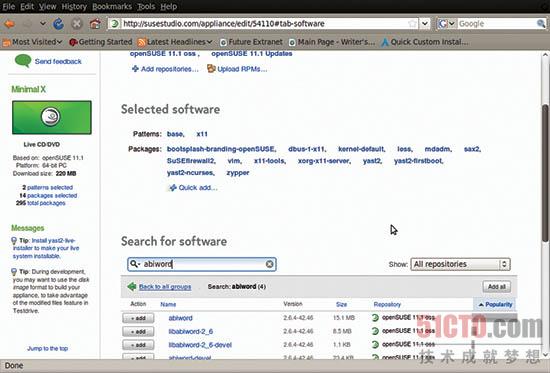This screenshot has height=373, width=550.
Task: Open the Latest Headlines feed dropdown
Action: coord(175,42)
